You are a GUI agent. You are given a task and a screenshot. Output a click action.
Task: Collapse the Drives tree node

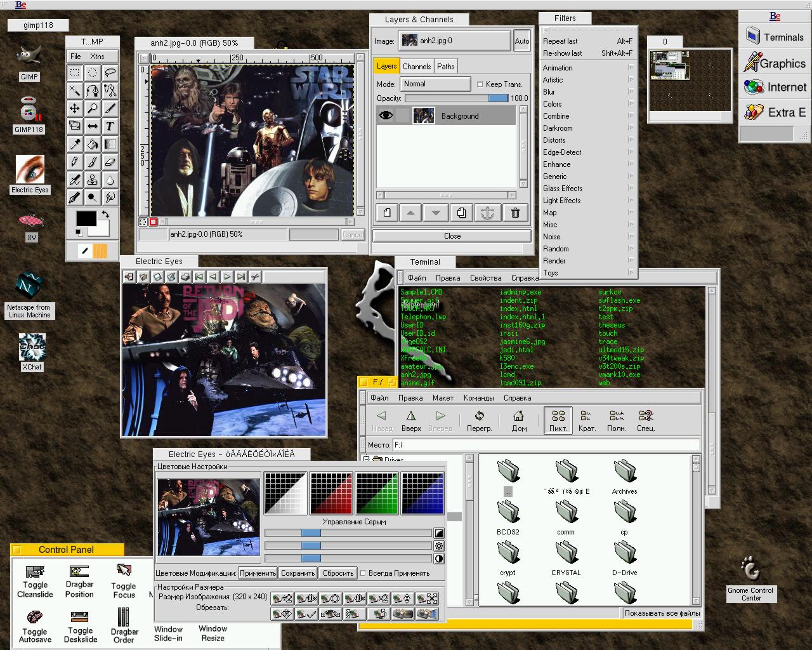tap(366, 458)
